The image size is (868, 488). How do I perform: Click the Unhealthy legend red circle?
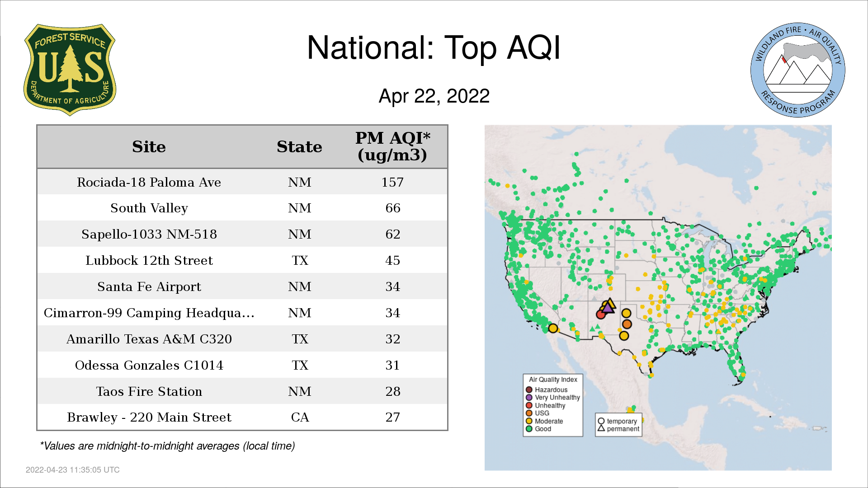pyautogui.click(x=529, y=405)
